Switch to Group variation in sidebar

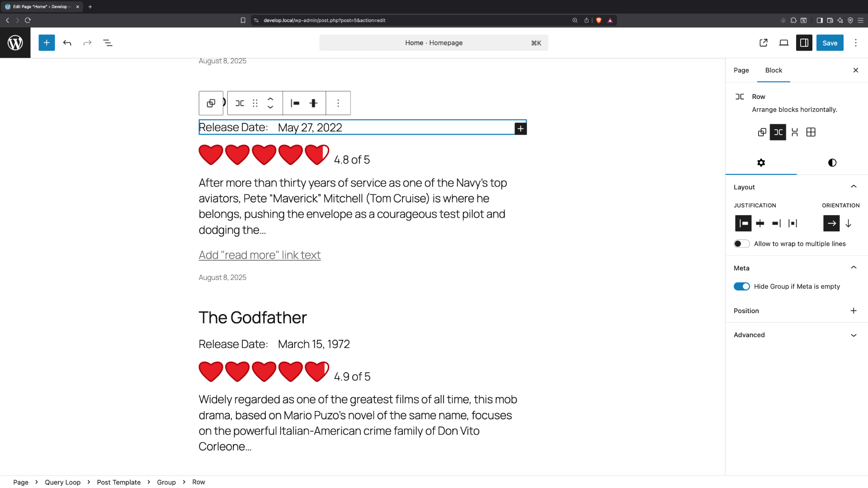[x=762, y=132]
